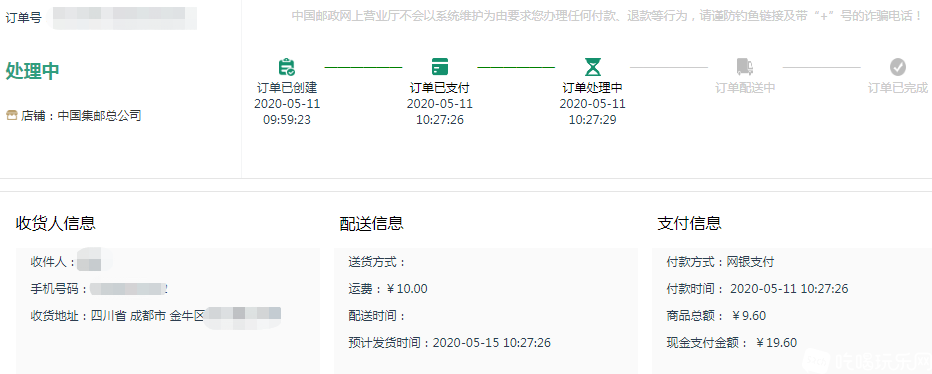This screenshot has height=374, width=932.
Task: Click the 送货方式 field label
Action: pos(377,262)
